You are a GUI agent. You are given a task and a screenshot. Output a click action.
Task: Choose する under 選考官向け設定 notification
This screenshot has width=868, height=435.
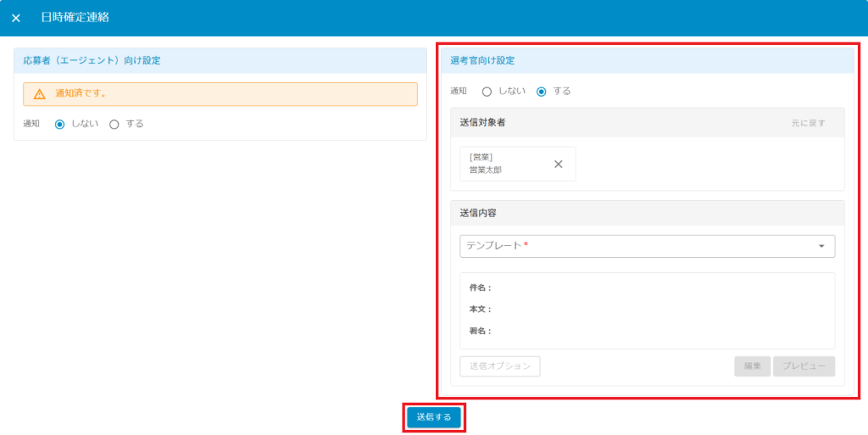point(542,92)
